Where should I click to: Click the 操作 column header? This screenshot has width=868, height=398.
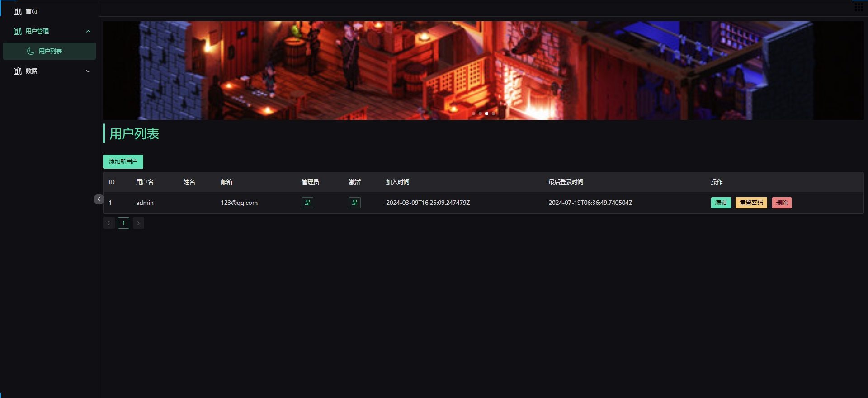pos(717,182)
